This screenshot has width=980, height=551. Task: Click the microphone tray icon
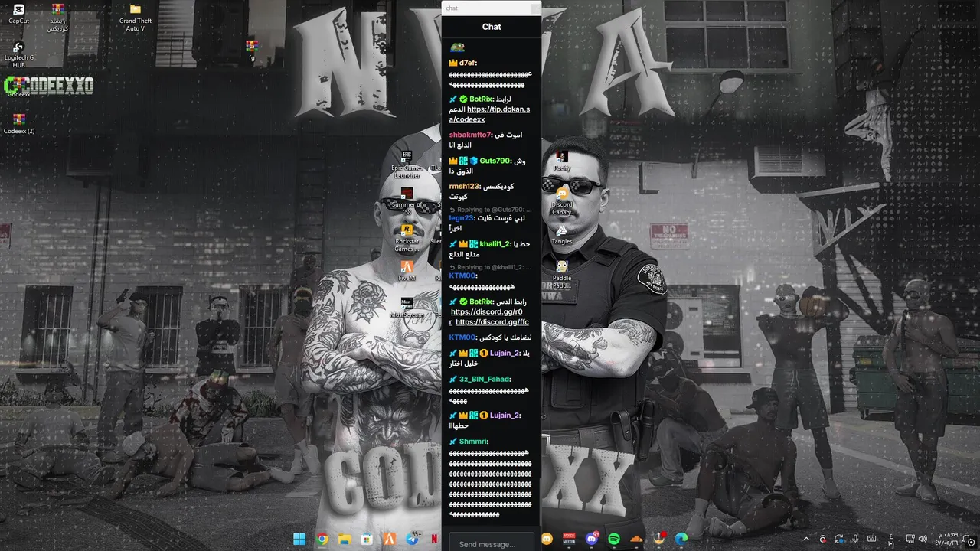pos(855,539)
